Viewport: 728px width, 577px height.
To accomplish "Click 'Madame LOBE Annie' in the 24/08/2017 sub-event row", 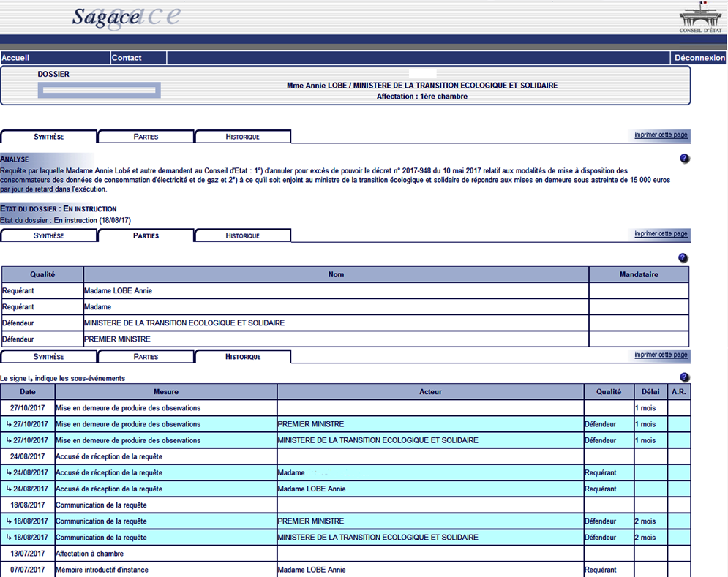I will 312,489.
